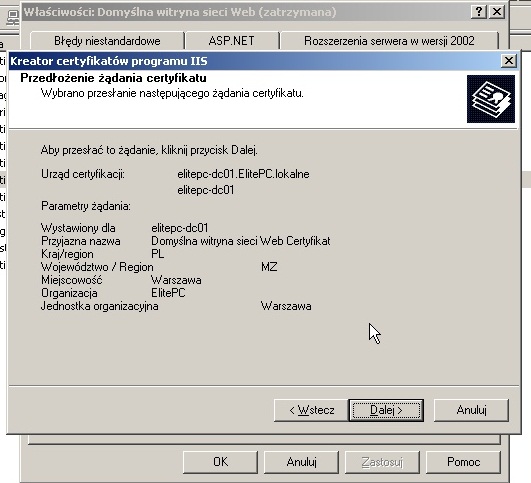This screenshot has height=483, width=531.
Task: Click the Dalej button to submit request
Action: click(386, 410)
